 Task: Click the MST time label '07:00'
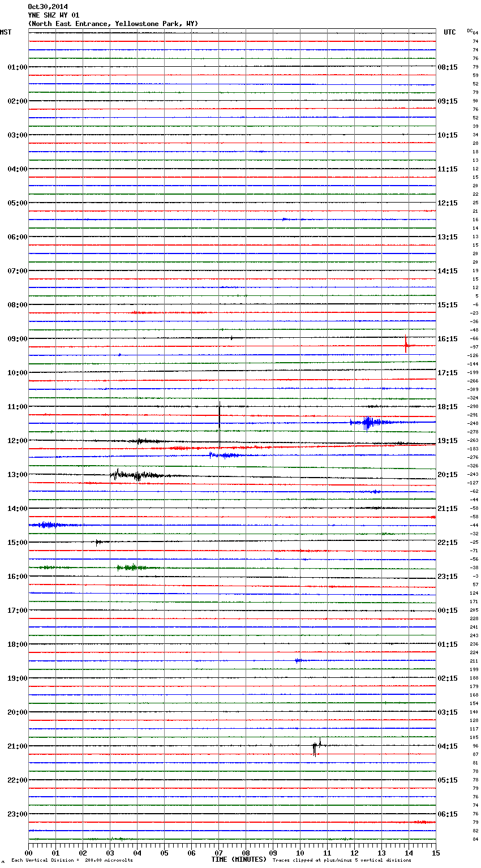coord(18,271)
